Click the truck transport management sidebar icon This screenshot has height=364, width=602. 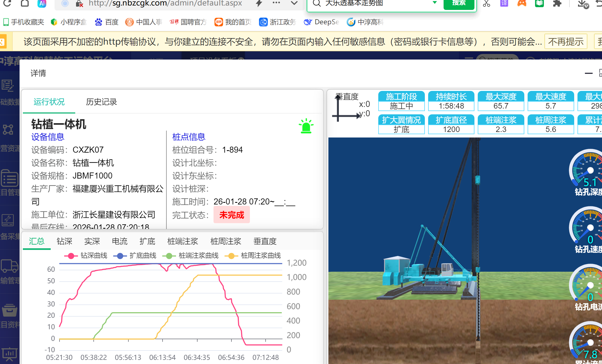pos(10,266)
